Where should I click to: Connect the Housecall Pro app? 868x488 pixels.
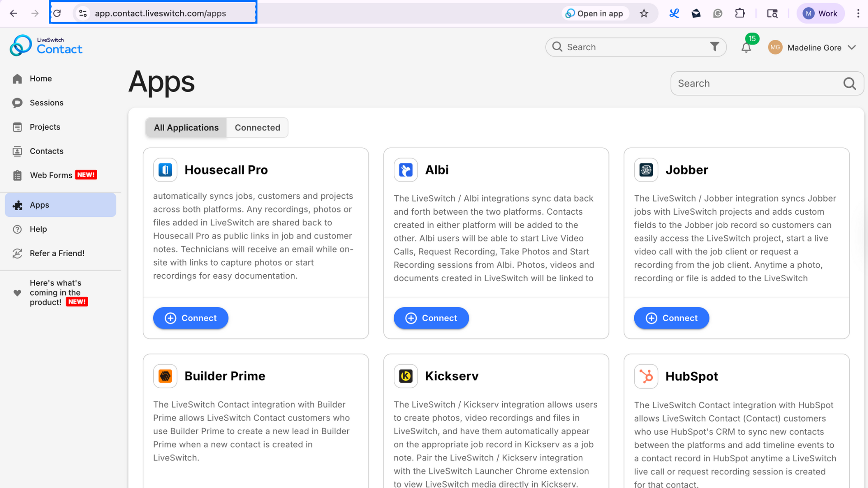(191, 318)
